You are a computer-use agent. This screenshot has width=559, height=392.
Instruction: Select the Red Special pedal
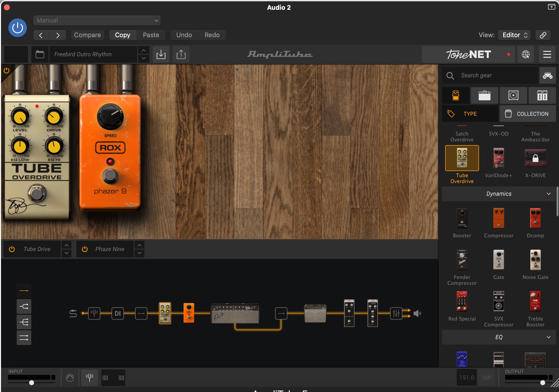pos(462,301)
